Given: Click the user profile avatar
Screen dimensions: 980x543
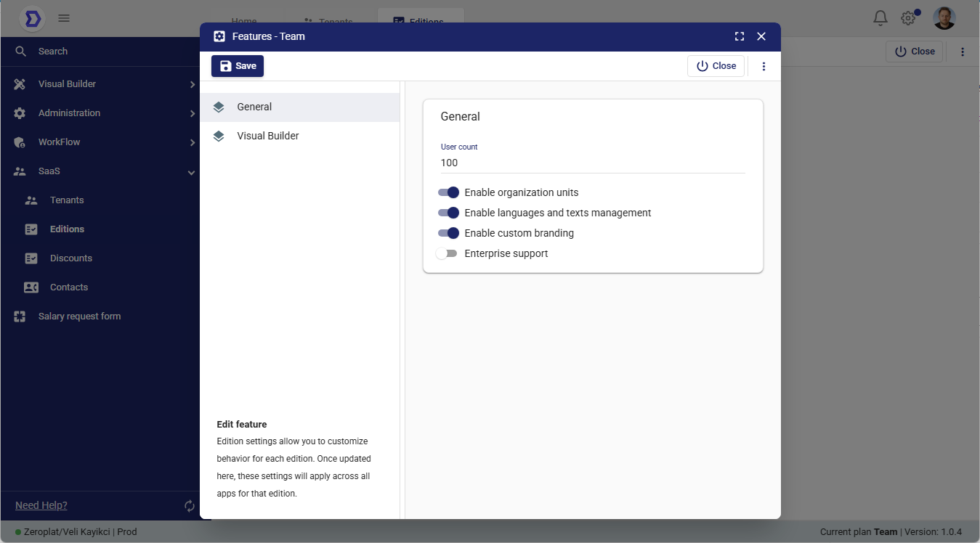Looking at the screenshot, I should (944, 18).
